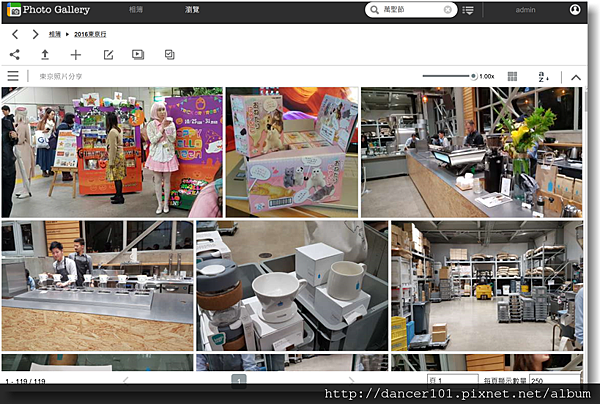Viewport: 600px width, 404px height.
Task: Open the list options icon next to search
Action: click(x=468, y=10)
